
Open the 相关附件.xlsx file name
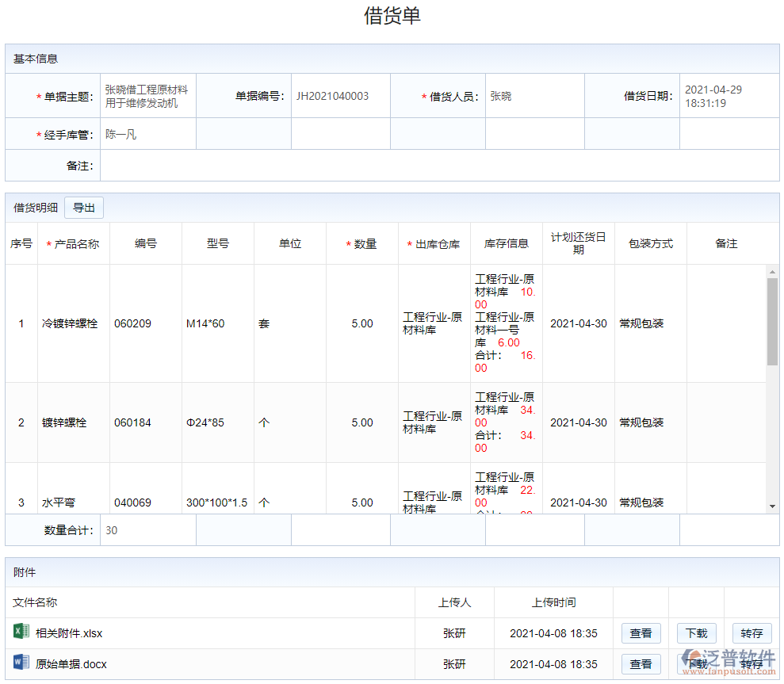point(69,633)
